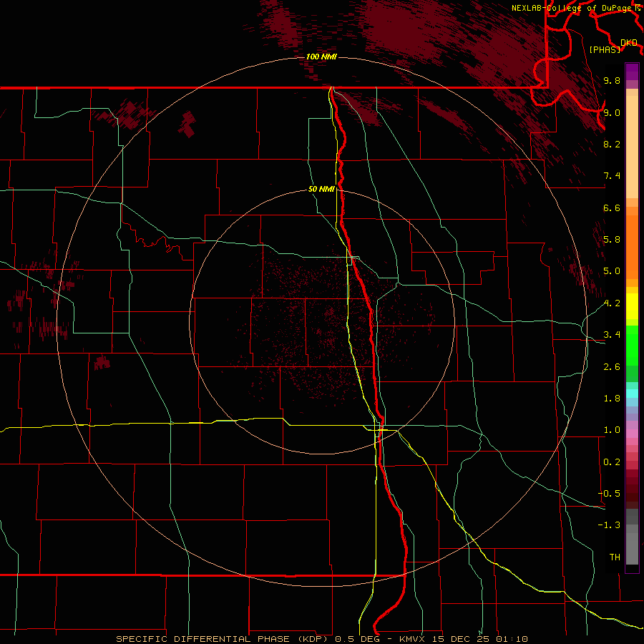Click the 15 DEC 25 date text
This screenshot has width=644, height=644.
(462, 639)
